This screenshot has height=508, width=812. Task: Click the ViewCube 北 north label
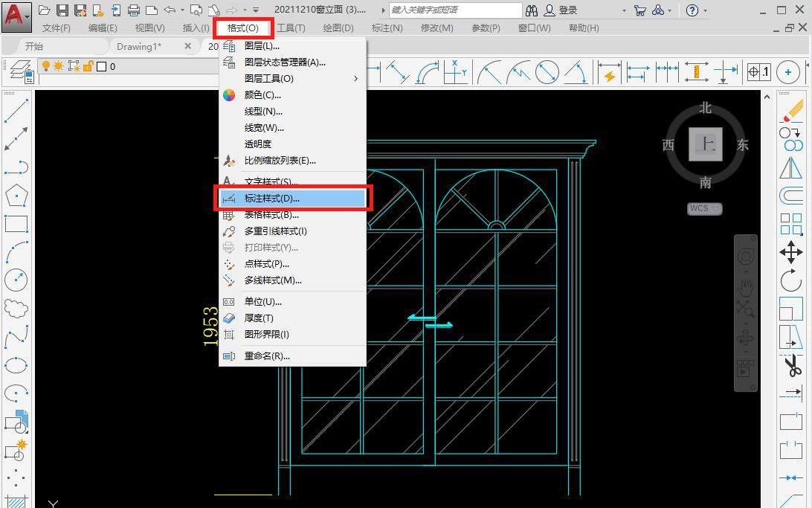[706, 108]
